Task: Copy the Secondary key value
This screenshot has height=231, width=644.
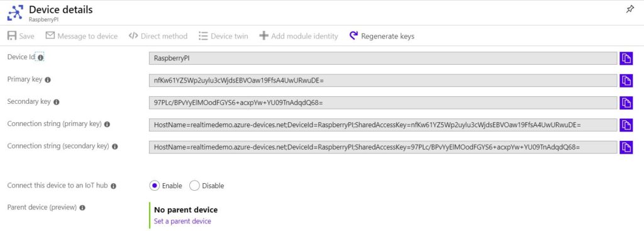Action: tap(626, 103)
